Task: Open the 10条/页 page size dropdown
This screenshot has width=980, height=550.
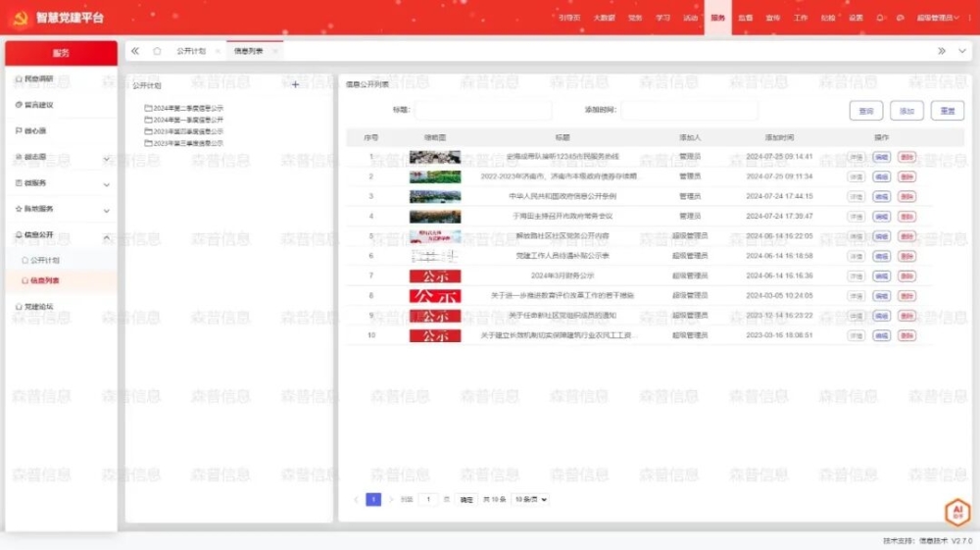Action: click(x=530, y=499)
